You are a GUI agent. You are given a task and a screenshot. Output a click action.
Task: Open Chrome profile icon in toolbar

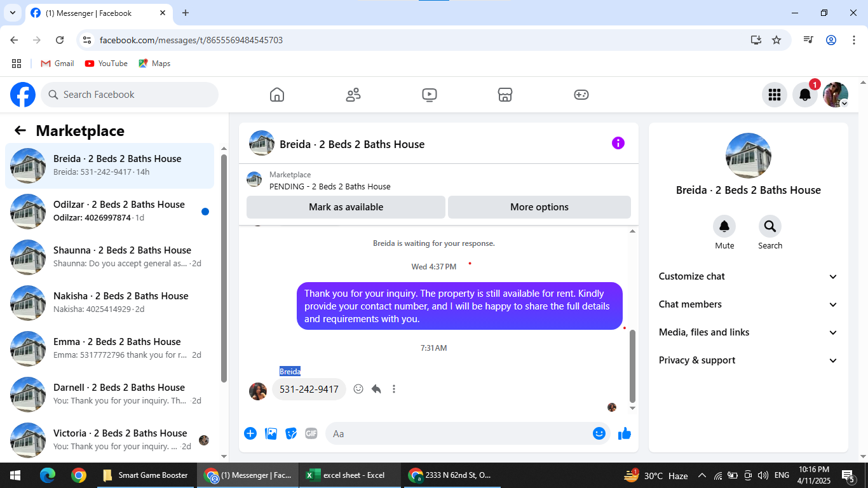click(831, 40)
